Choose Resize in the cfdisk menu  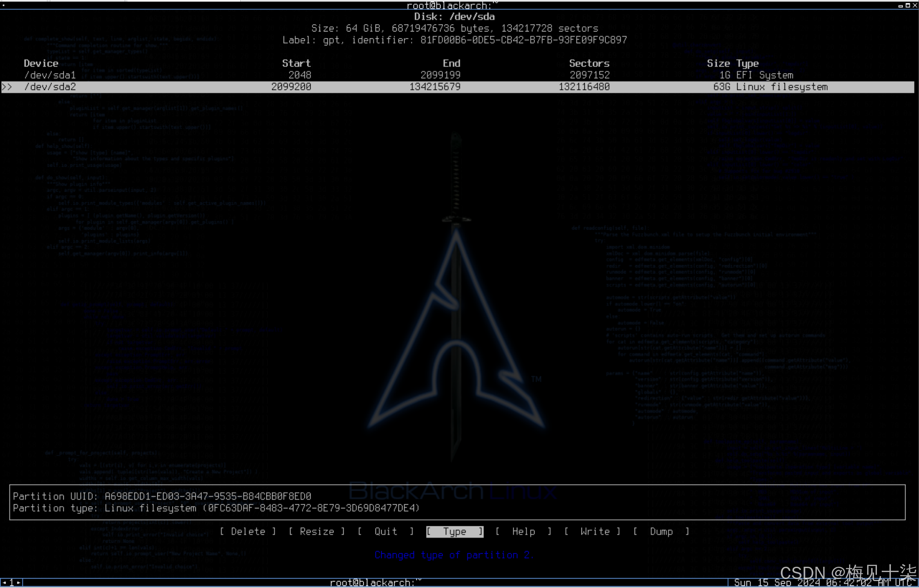(317, 531)
